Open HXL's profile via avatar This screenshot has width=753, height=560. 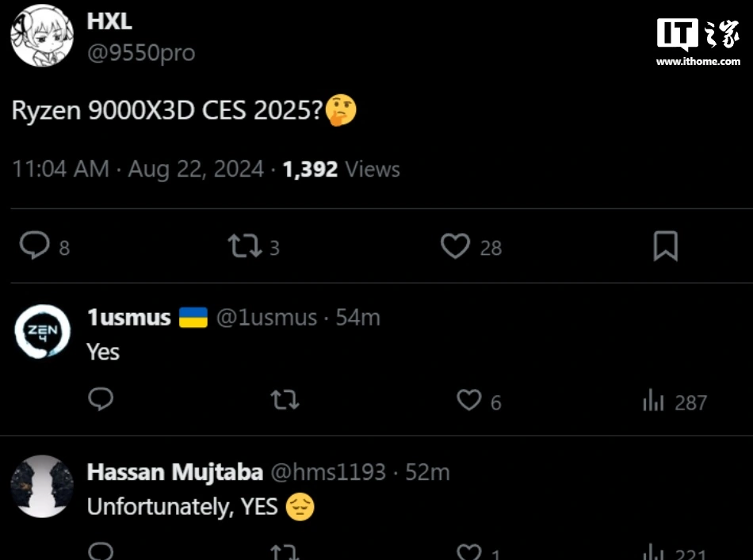pos(41,35)
